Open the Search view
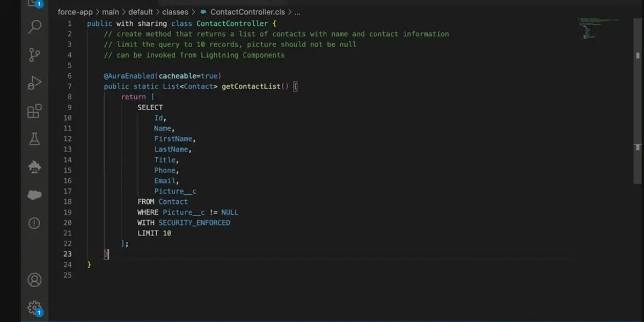 pos(34,27)
